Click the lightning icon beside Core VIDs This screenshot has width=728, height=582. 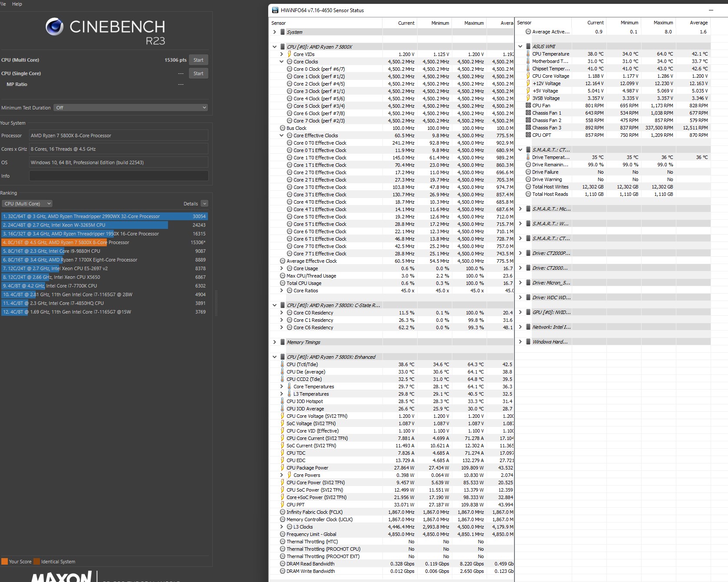[x=289, y=54]
